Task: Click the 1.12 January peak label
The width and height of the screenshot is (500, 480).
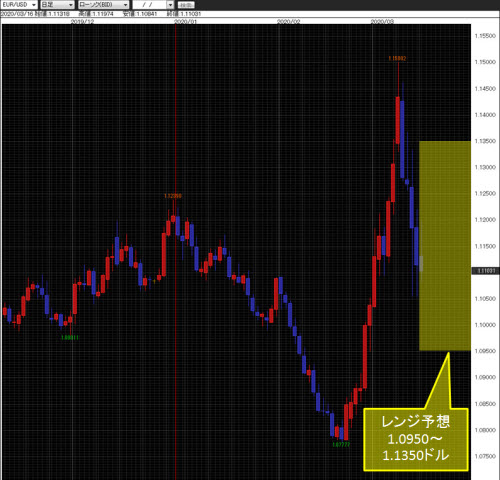Action: [173, 196]
